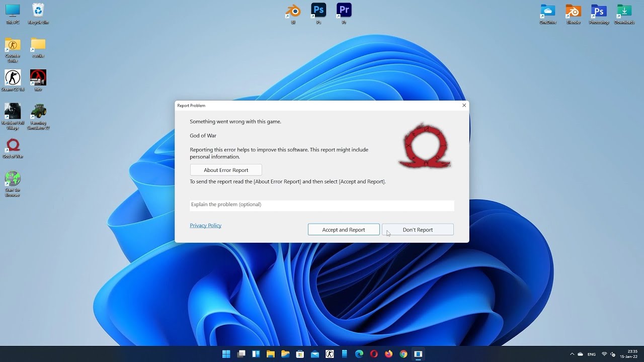Switch input language via ENG indicator

592,354
